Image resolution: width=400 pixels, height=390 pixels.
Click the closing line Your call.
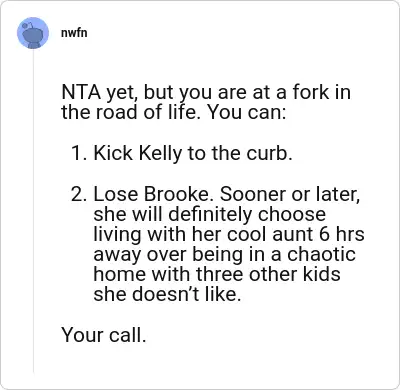tap(104, 335)
